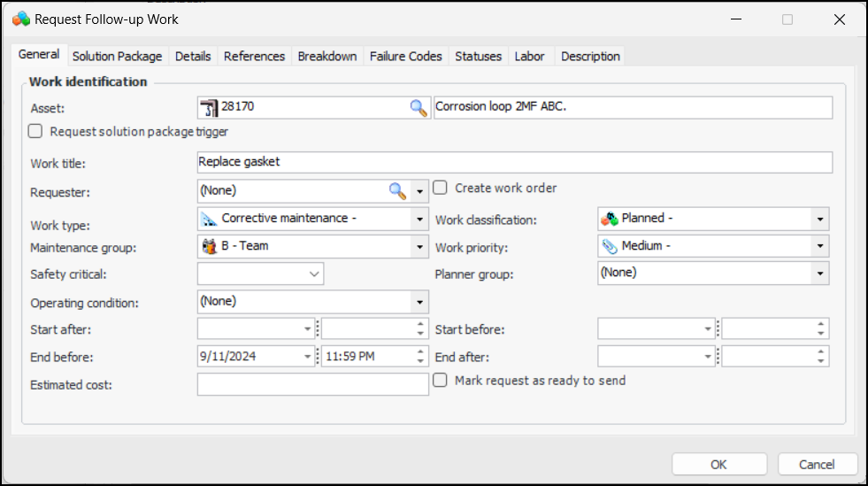Image resolution: width=868 pixels, height=486 pixels.
Task: Click the Planned classification icon
Action: point(610,219)
